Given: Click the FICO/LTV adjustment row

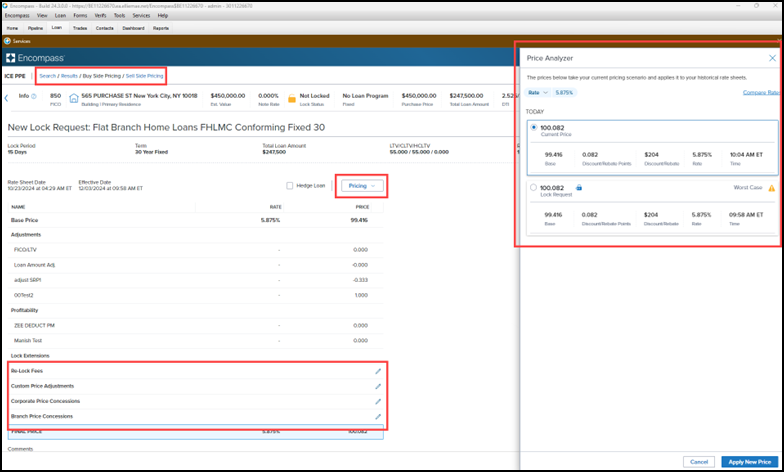Looking at the screenshot, I should pos(196,250).
